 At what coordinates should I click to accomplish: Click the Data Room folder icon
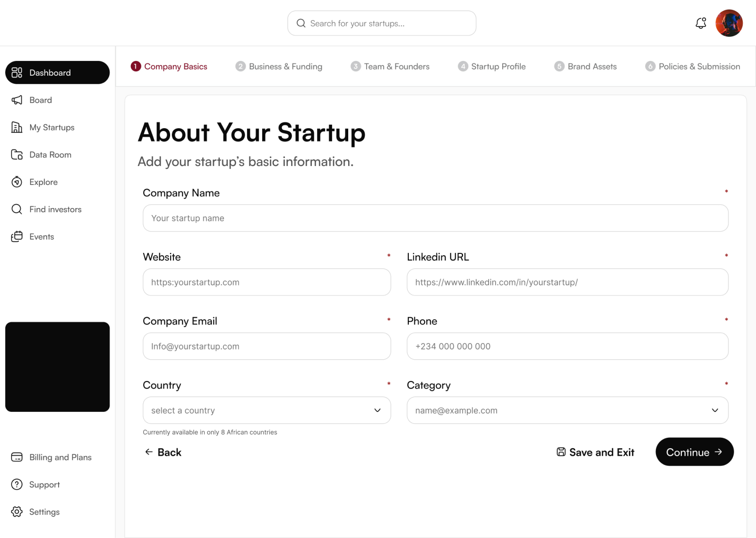tap(17, 155)
